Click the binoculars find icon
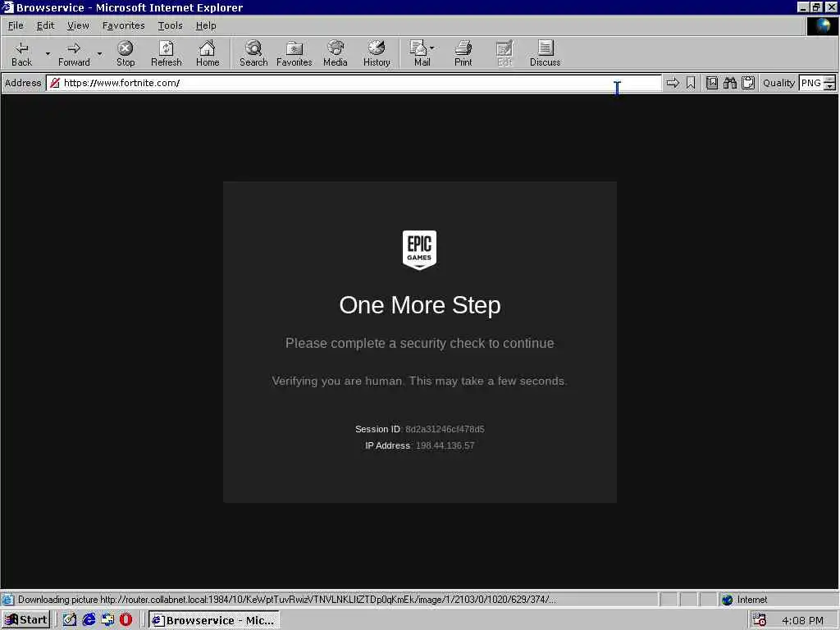The image size is (840, 630). [x=729, y=83]
